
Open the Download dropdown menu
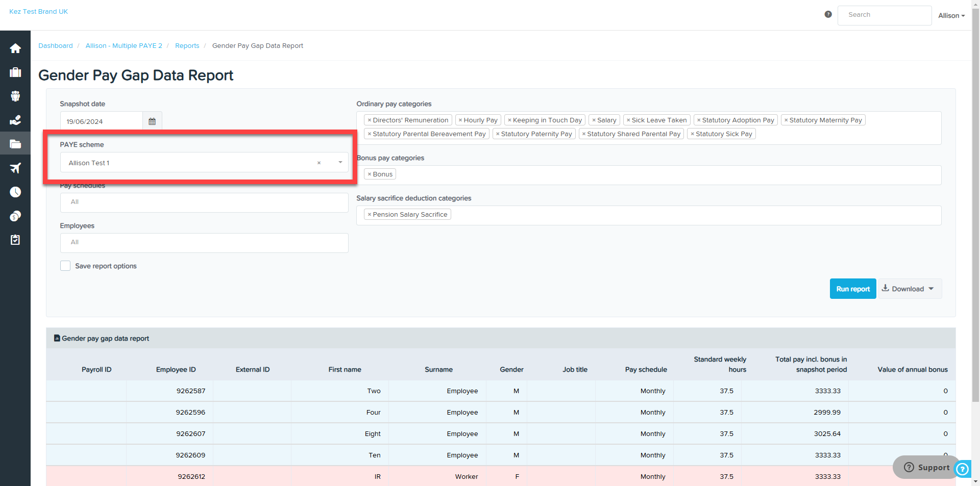click(x=910, y=289)
